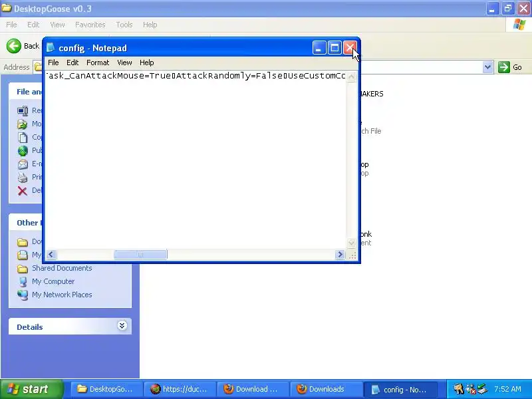Open the Format menu in Notepad
Viewport: 532px width, 399px height.
(x=98, y=63)
